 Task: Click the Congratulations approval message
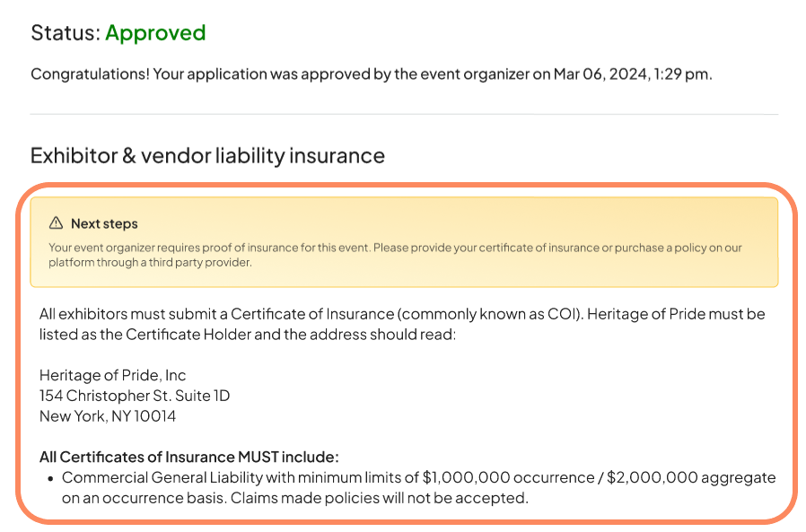pos(269,74)
